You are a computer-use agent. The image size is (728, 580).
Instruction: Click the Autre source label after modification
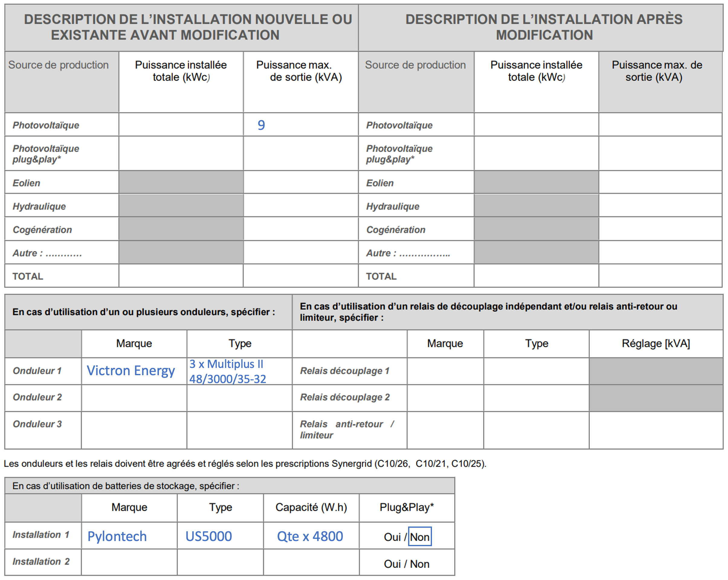pyautogui.click(x=408, y=253)
